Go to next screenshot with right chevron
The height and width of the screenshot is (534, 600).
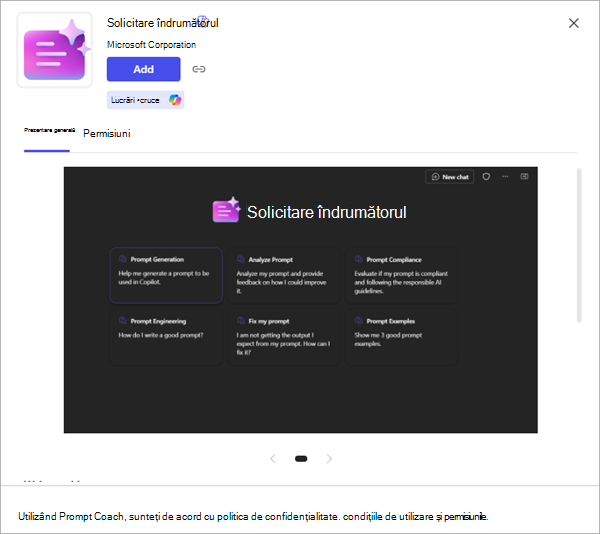[x=329, y=459]
